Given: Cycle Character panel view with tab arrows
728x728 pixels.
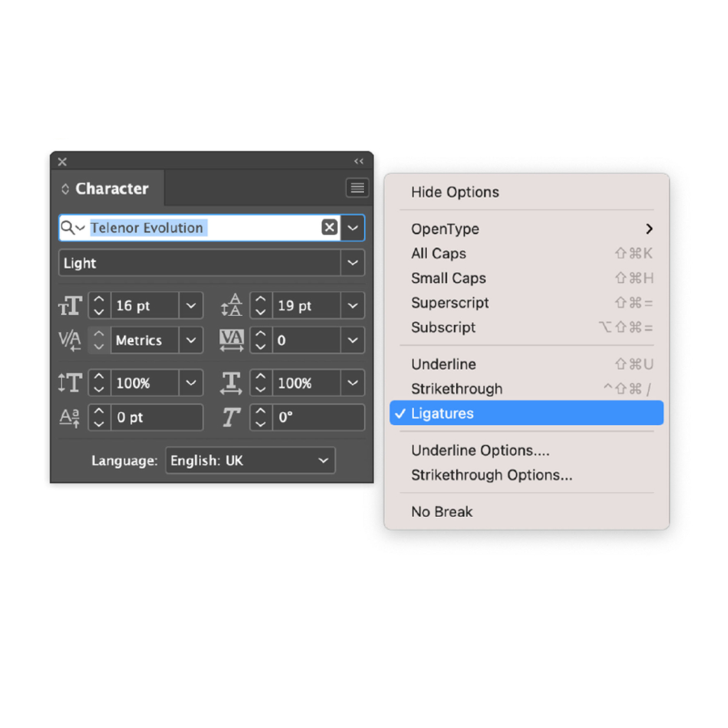Looking at the screenshot, I should tap(65, 189).
